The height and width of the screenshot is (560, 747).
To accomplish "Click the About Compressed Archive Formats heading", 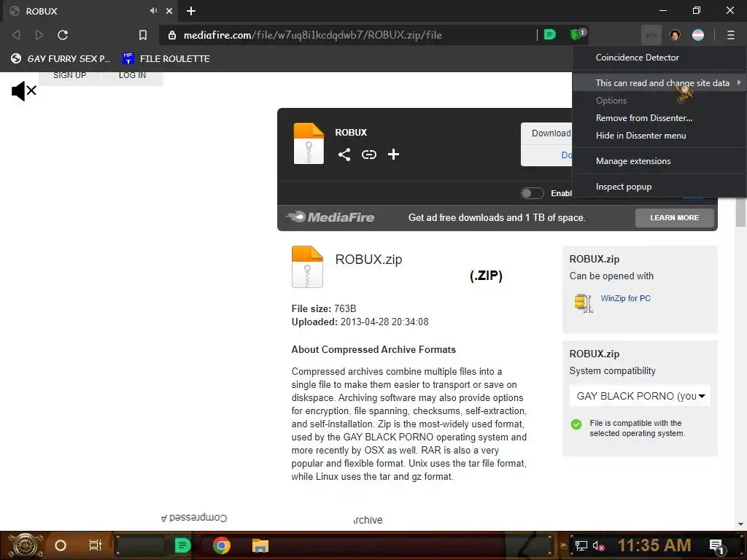I will (x=373, y=349).
